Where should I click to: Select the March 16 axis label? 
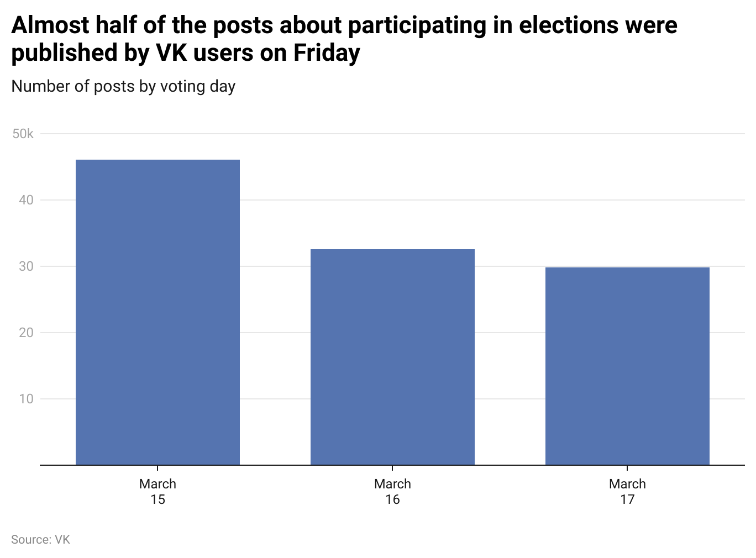coord(392,492)
